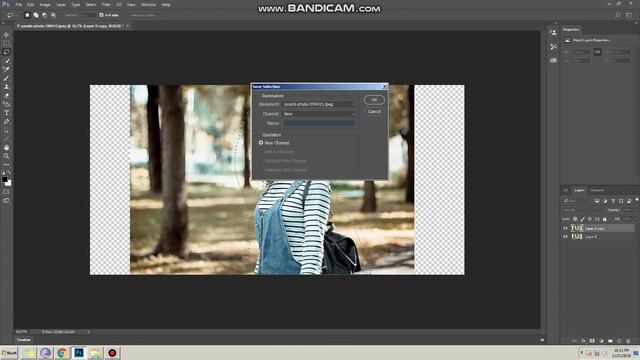Click Cancel in Save Selection dialog
This screenshot has width=640, height=360.
pos(374,111)
